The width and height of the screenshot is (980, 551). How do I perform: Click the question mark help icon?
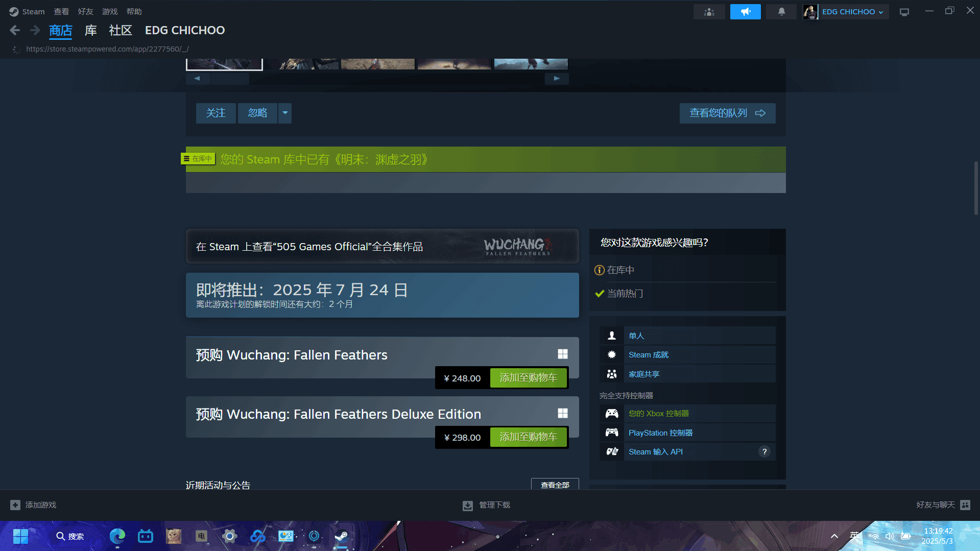click(x=764, y=451)
